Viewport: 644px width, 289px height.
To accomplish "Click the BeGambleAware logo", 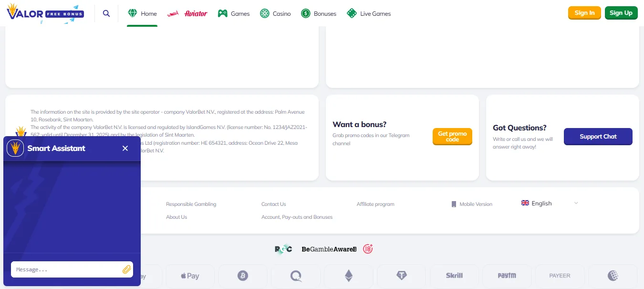I will [329, 249].
